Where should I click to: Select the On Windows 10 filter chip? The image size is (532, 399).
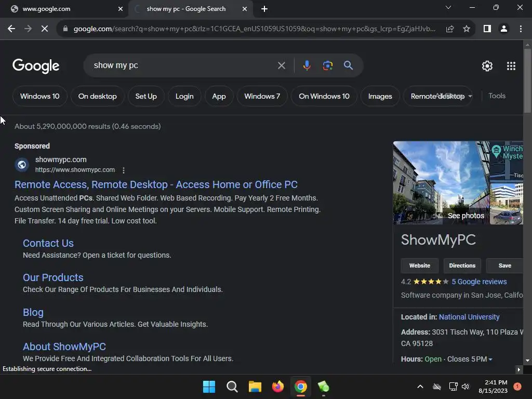(x=324, y=96)
